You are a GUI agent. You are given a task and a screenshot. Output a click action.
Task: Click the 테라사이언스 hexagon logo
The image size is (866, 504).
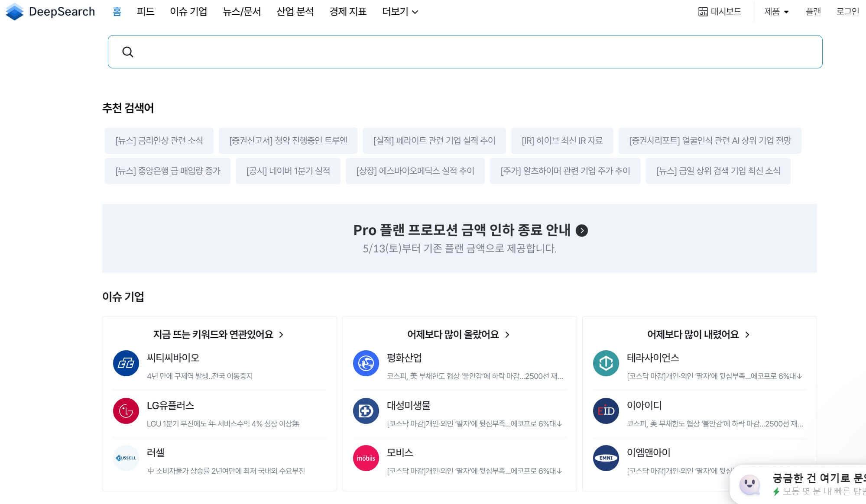click(x=606, y=363)
